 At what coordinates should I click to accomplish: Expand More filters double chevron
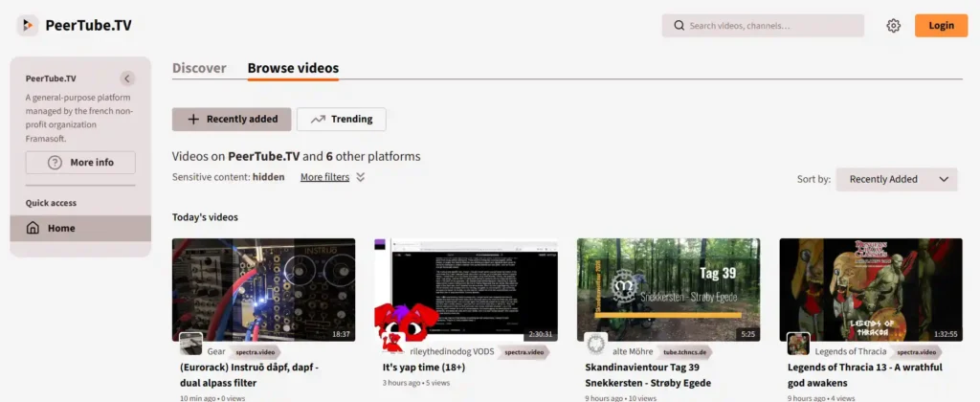coord(361,177)
